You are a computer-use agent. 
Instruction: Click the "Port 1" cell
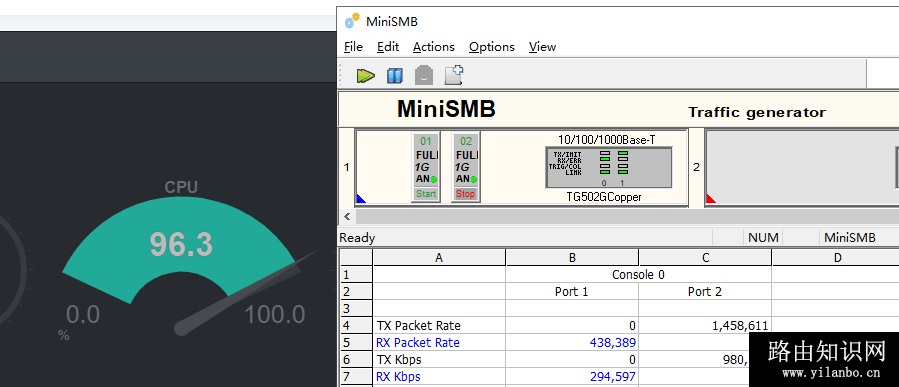click(x=572, y=292)
